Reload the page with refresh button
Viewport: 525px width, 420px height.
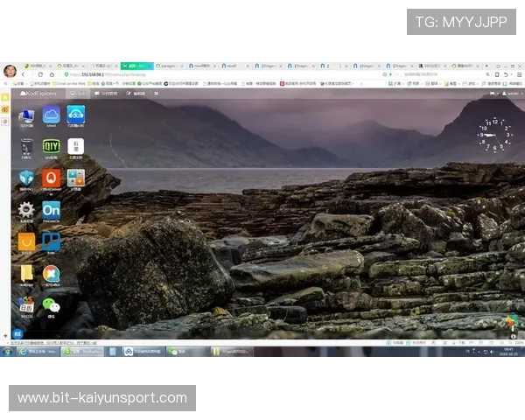40,74
